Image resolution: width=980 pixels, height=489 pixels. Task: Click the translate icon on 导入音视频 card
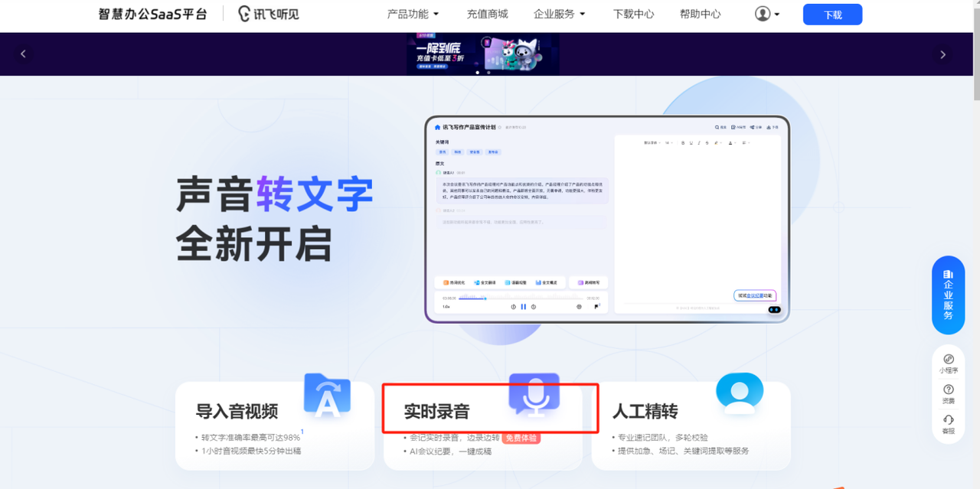pos(327,395)
